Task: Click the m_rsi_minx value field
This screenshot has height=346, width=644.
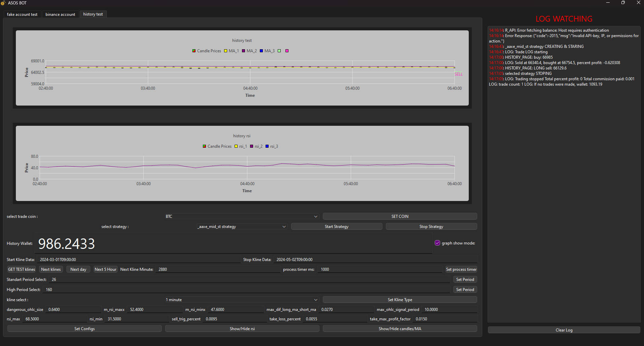Action: tap(236, 310)
